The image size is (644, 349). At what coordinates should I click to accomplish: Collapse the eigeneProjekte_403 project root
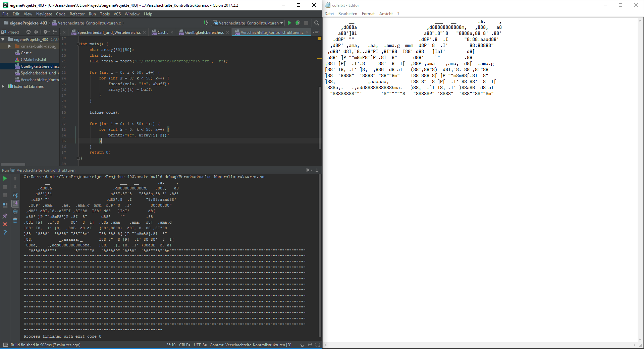click(3, 40)
